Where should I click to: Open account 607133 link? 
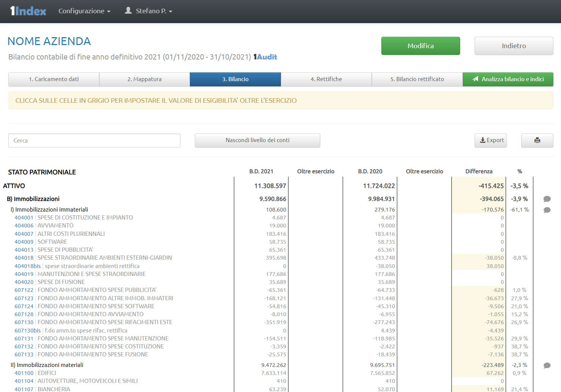(x=24, y=354)
